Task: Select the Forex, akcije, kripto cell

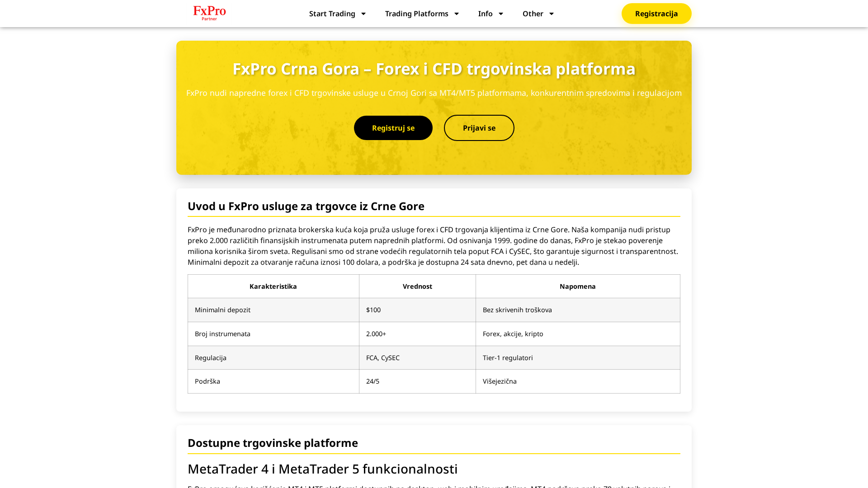Action: 578,334
